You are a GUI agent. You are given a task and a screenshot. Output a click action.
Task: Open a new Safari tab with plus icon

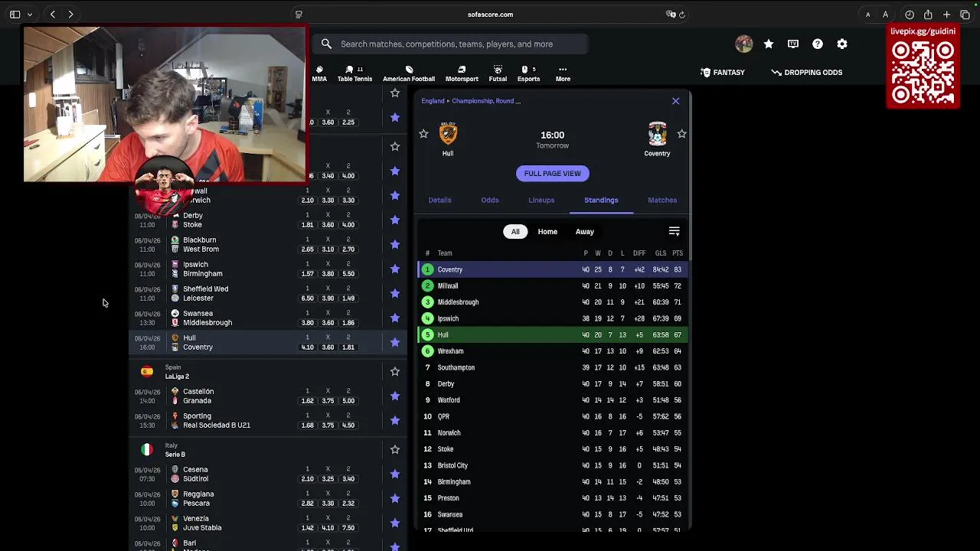click(946, 15)
